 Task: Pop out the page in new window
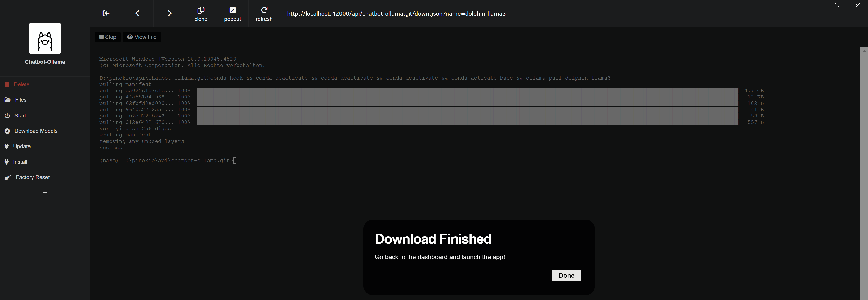(x=233, y=14)
